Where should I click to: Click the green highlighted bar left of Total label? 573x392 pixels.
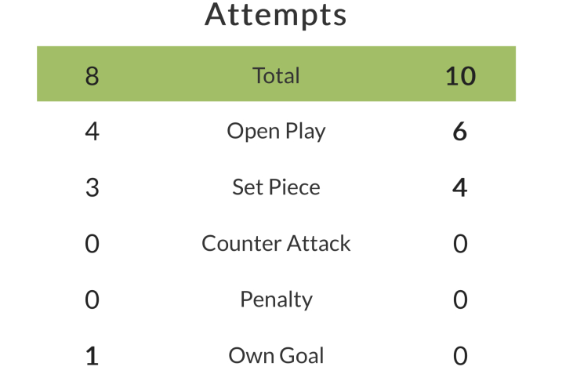tap(172, 75)
